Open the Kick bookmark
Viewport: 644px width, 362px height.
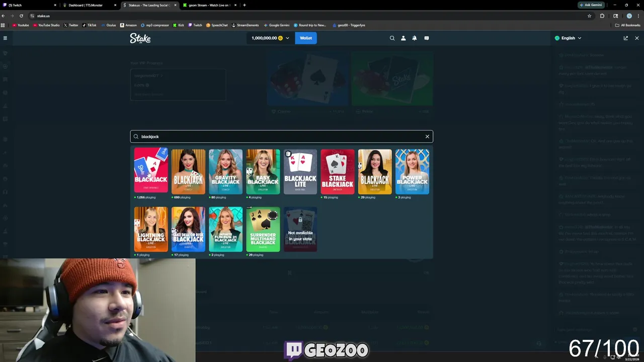179,25
